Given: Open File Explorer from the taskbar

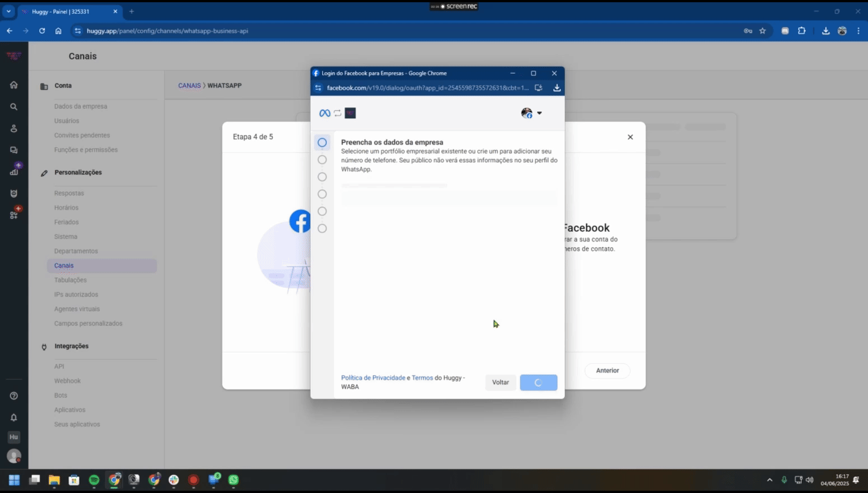Looking at the screenshot, I should (54, 480).
